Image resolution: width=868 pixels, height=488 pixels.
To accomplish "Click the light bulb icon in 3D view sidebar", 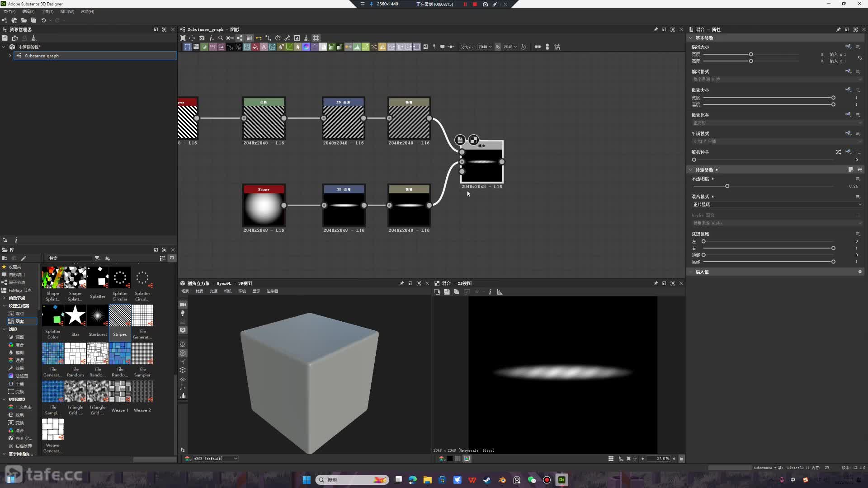I will (x=183, y=313).
